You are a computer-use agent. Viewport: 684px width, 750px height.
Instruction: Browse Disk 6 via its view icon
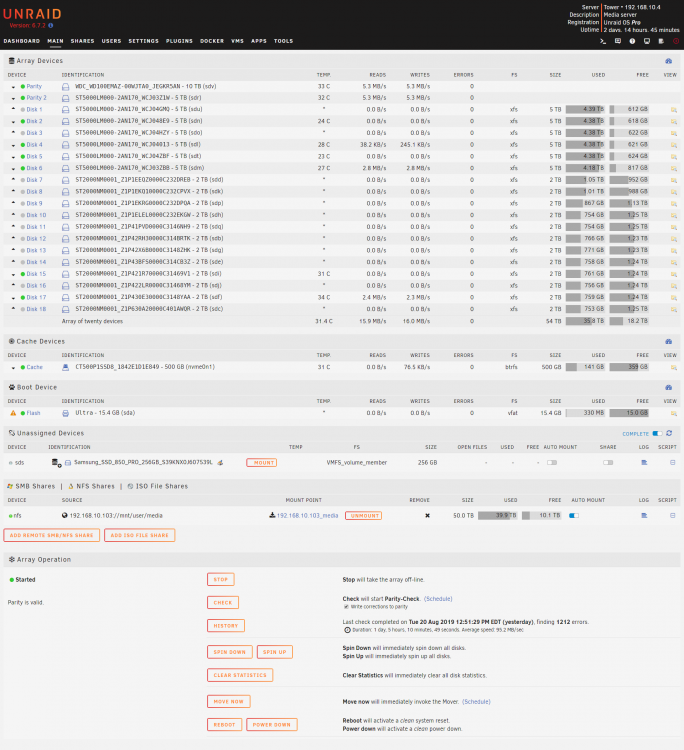673,168
